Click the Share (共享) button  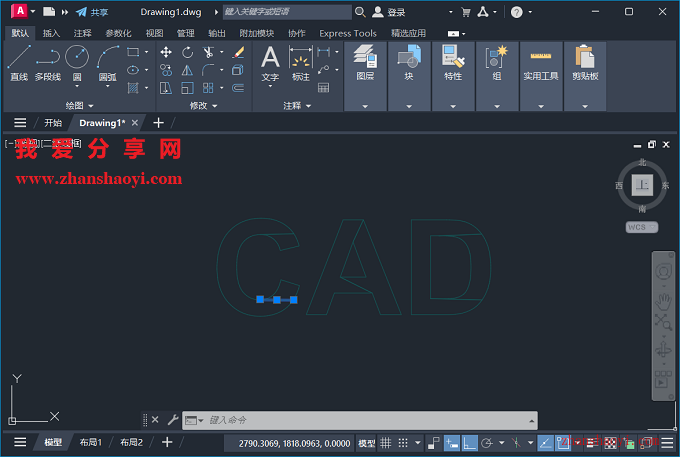point(92,12)
